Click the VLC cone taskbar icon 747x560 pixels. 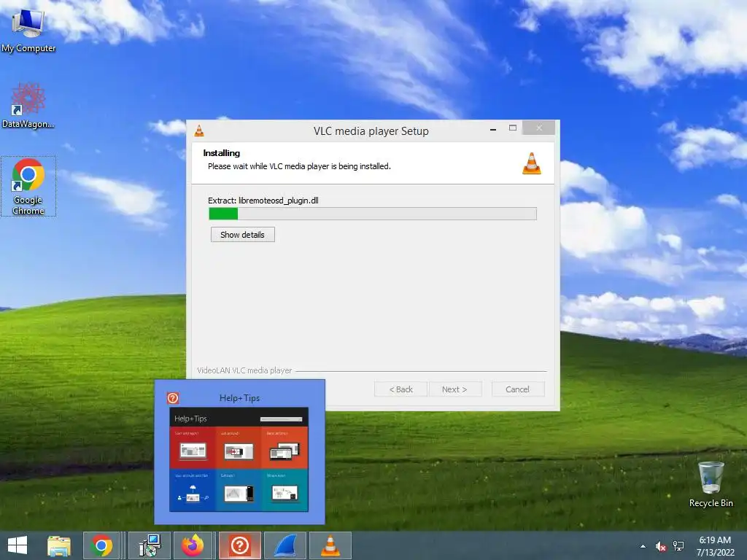point(330,545)
